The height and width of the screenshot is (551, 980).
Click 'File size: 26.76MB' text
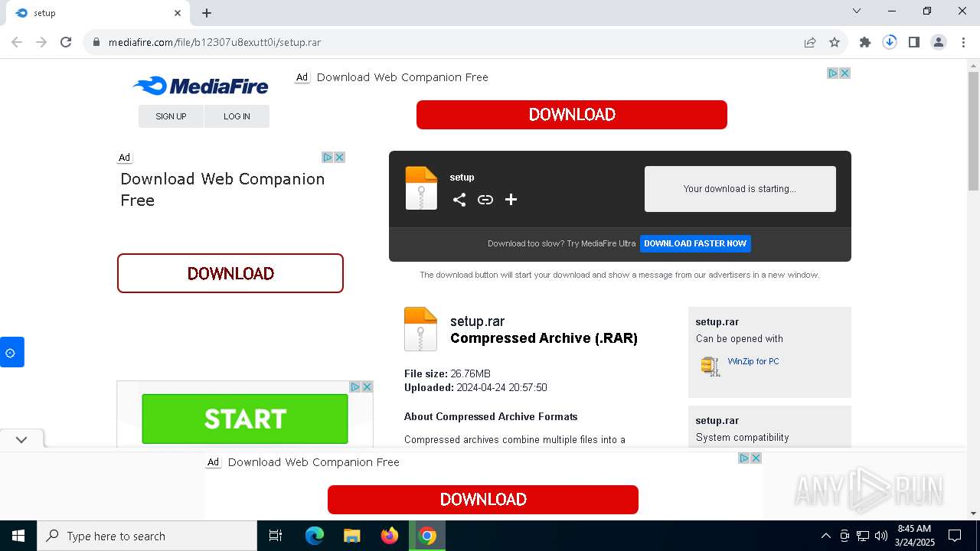click(447, 373)
